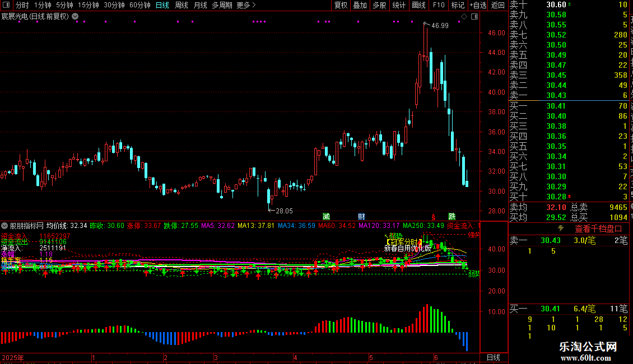The width and height of the screenshot is (633, 364).
Task: Click MA60: 34.52 indicator label
Action: 337,226
